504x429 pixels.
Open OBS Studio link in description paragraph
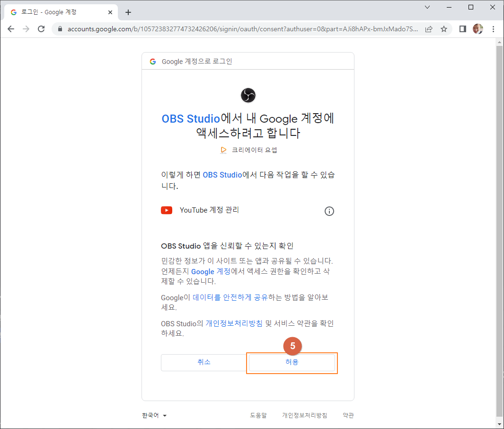click(x=222, y=175)
